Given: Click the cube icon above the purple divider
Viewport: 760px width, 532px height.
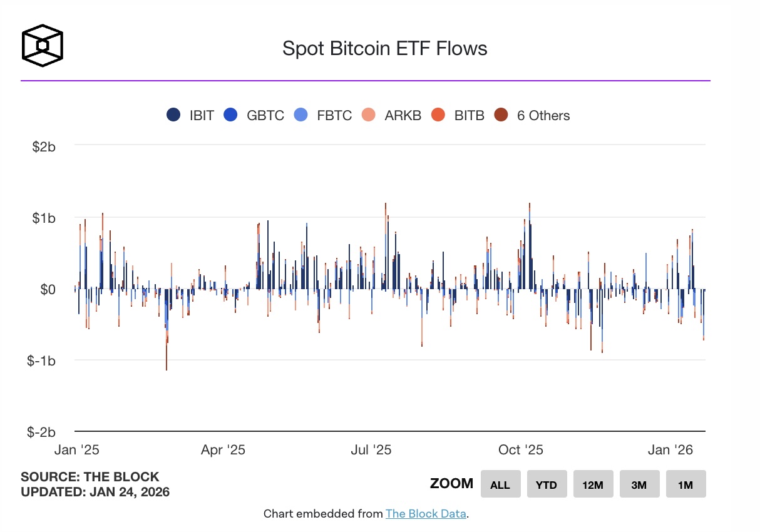Looking at the screenshot, I should click(42, 44).
